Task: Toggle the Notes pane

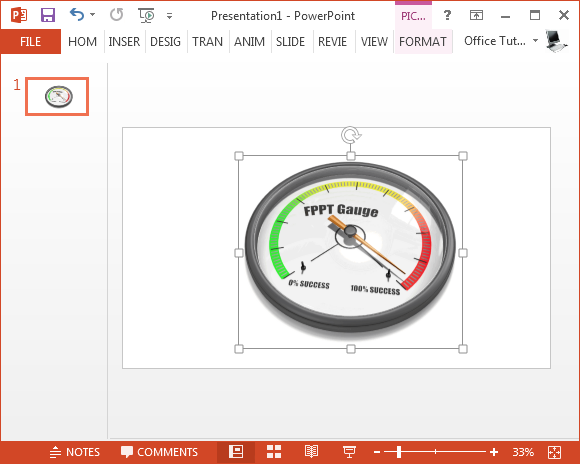Action: pyautogui.click(x=75, y=452)
